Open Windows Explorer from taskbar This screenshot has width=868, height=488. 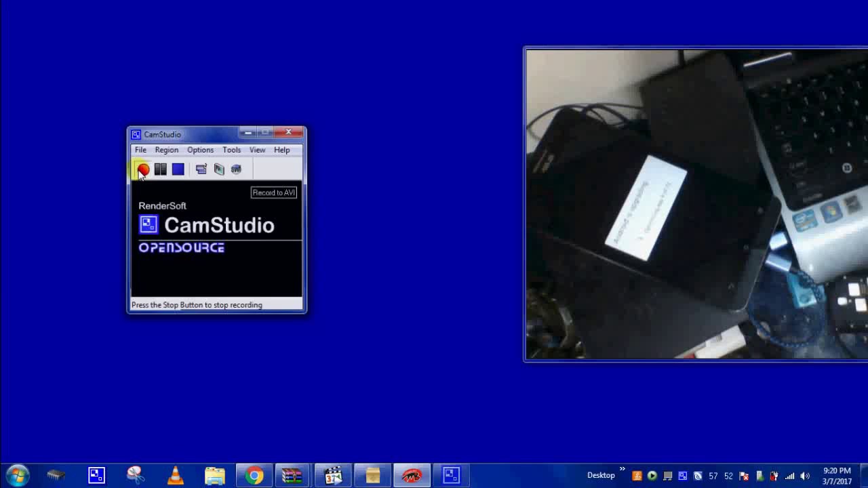pos(214,475)
